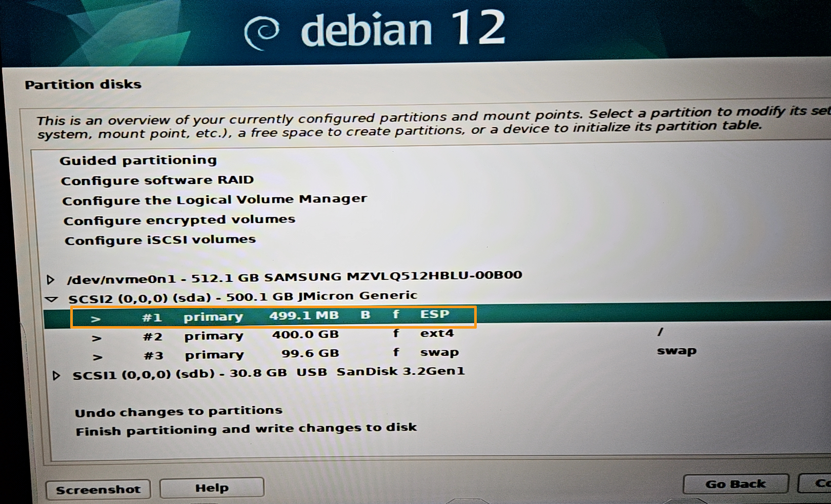Viewport: 831px width, 504px height.
Task: Click arrow marker of partition #3 row
Action: (97, 357)
